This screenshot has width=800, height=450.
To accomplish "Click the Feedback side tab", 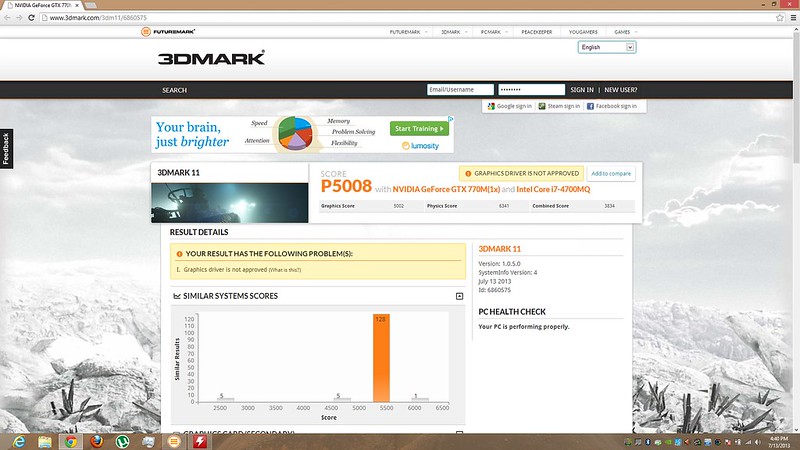I will [x=6, y=148].
